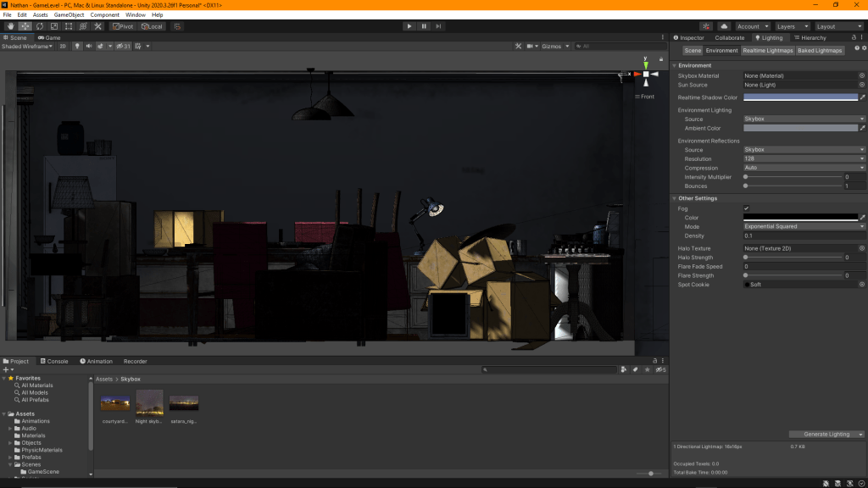Select the Rotate tool
This screenshot has height=488, width=868.
(x=40, y=26)
